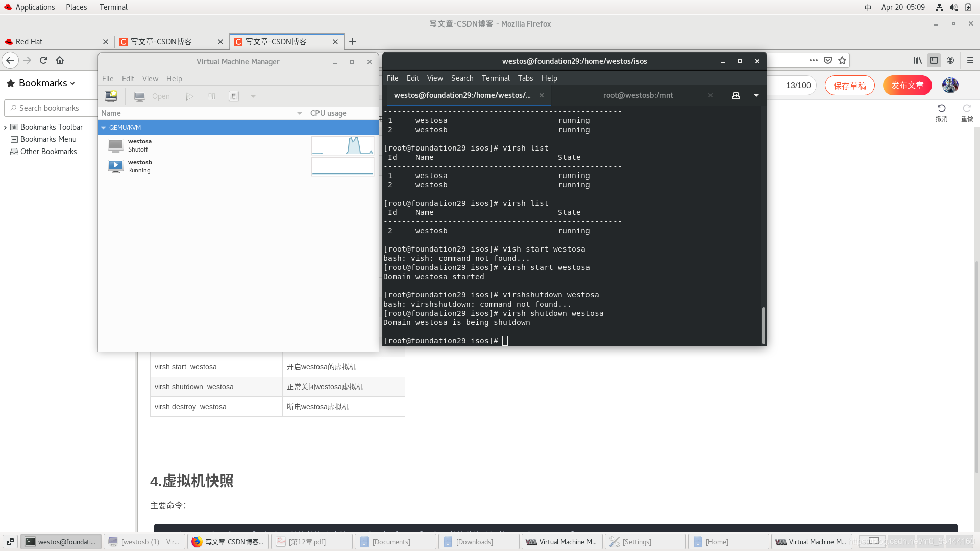Expand the Bookmarks Toolbar folder

pos(5,127)
